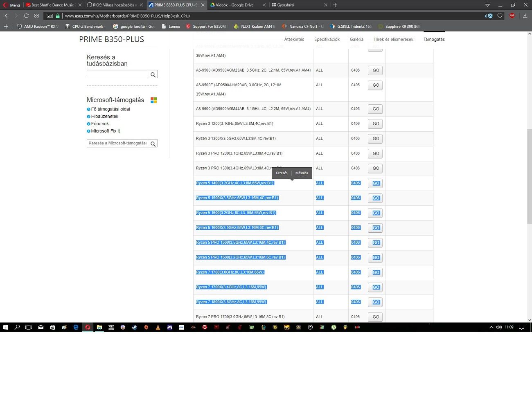Open Hírek és elismerések page tab
532x411 pixels.
tap(393, 39)
